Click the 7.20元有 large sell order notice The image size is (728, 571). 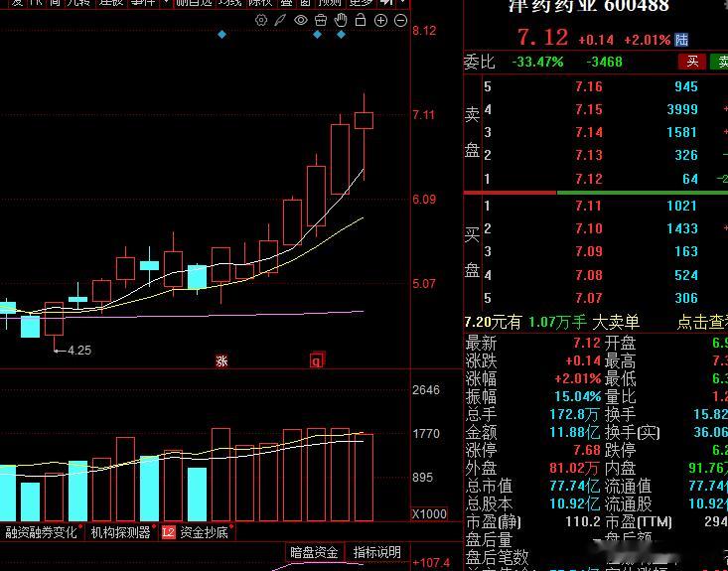point(552,322)
